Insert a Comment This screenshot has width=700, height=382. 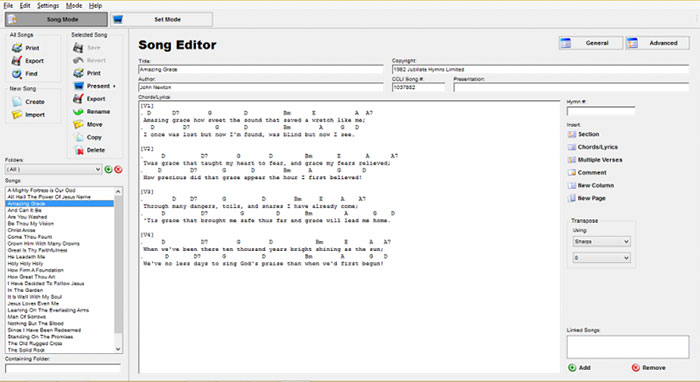click(587, 172)
